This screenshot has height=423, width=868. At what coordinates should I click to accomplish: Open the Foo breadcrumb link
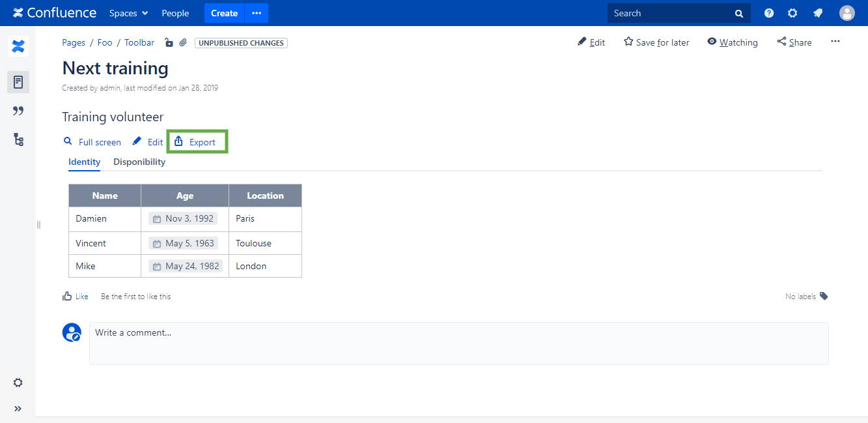click(104, 42)
